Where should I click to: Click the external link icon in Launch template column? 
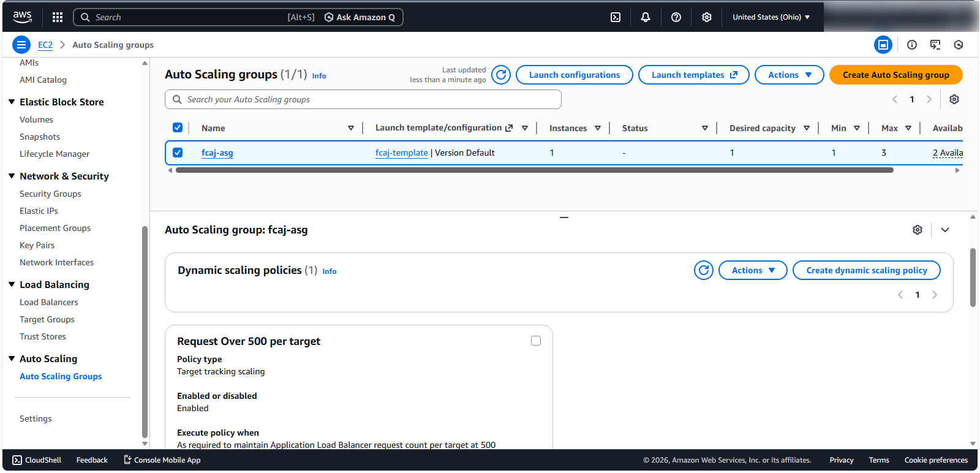[509, 128]
